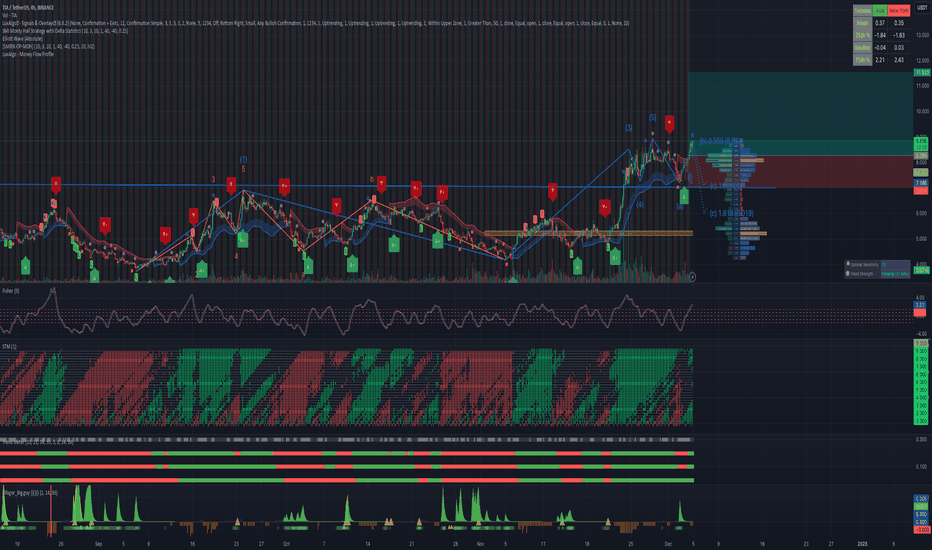Click the 2025 label on the time axis
932x550 pixels.
click(x=862, y=543)
